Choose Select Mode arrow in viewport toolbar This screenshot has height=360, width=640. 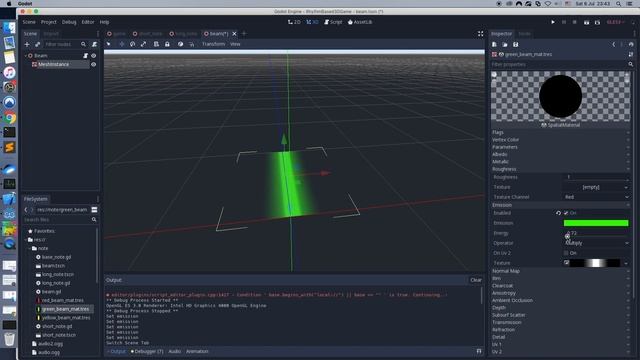(109, 44)
